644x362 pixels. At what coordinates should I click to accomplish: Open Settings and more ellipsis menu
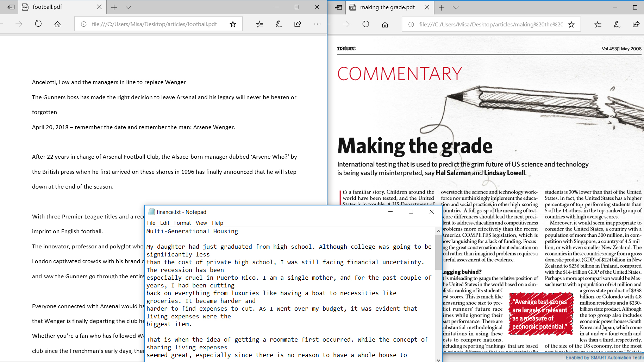(317, 24)
